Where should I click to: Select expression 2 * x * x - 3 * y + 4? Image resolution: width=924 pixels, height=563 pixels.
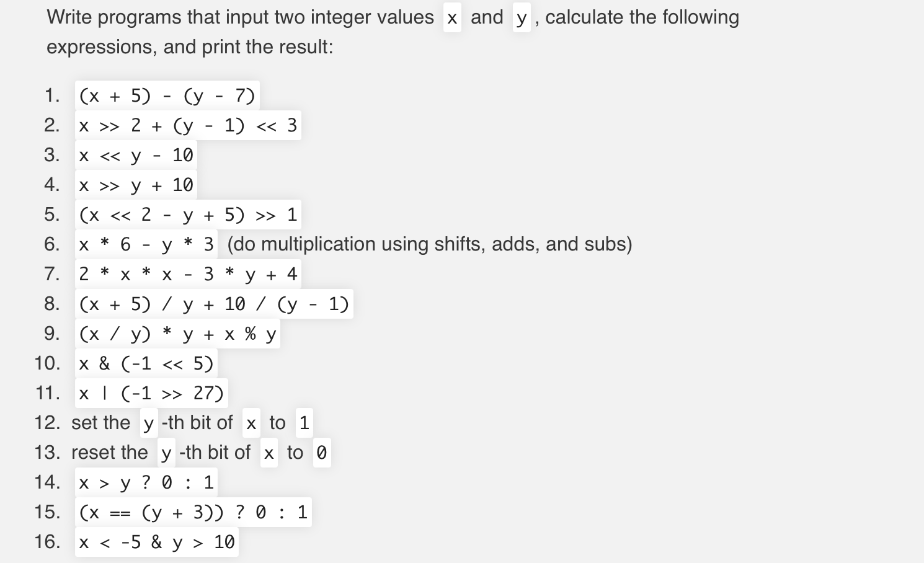[x=188, y=274]
